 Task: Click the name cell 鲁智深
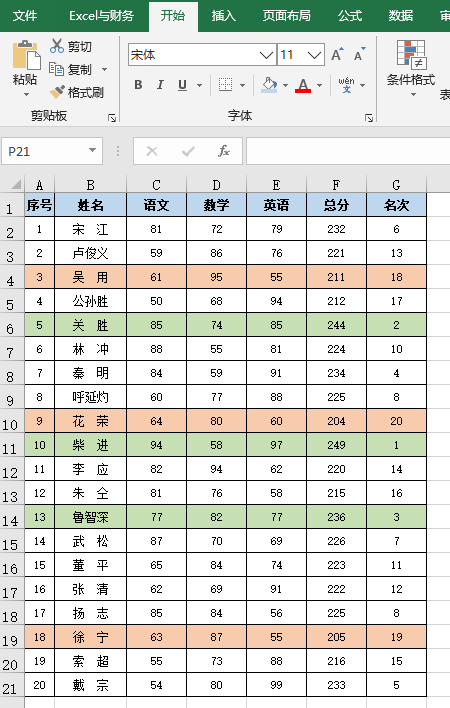click(90, 517)
